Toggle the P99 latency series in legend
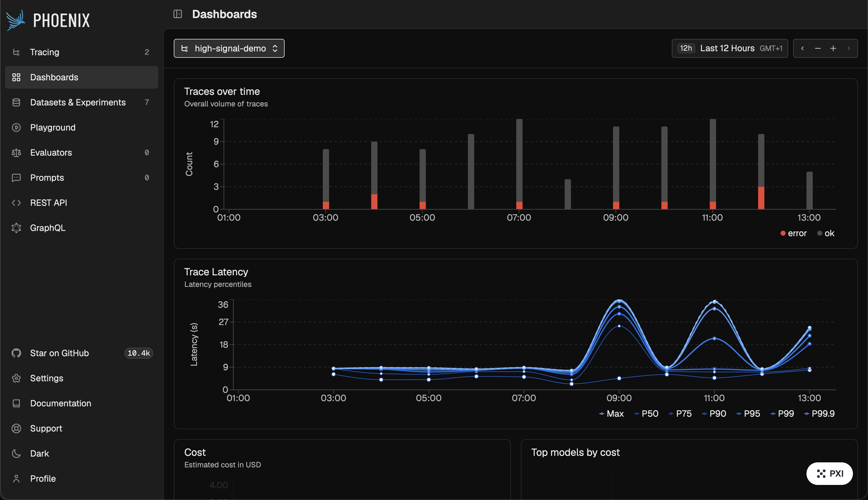The width and height of the screenshot is (868, 500). (782, 414)
